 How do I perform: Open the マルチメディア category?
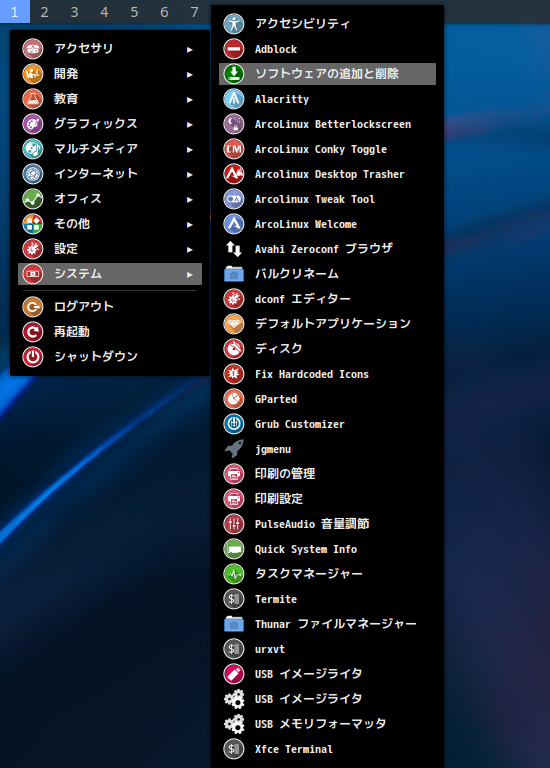[110, 149]
